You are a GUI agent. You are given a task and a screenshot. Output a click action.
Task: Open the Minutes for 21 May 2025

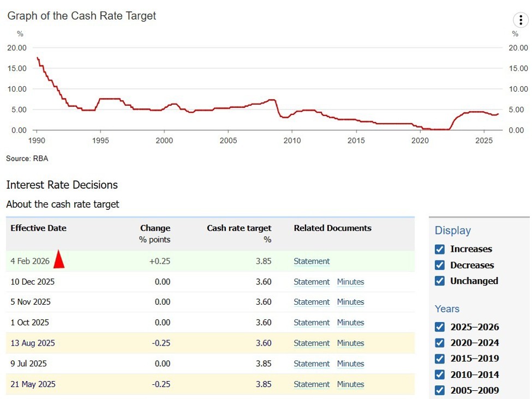click(x=350, y=384)
